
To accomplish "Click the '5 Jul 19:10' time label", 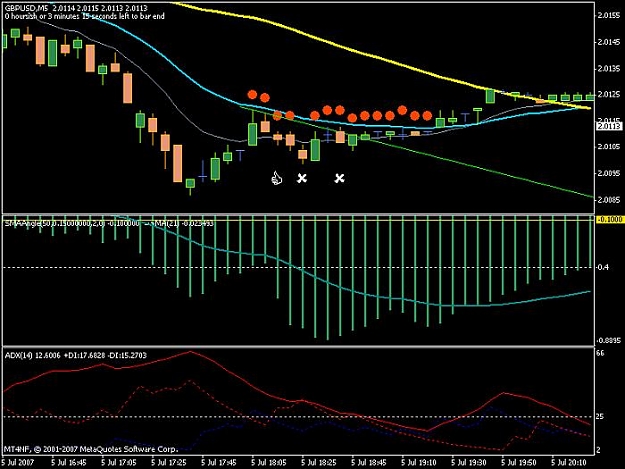I will [419, 463].
